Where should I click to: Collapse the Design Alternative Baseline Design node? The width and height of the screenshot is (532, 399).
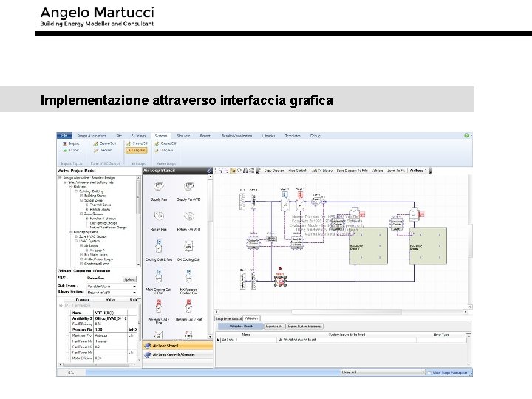[x=60, y=178]
